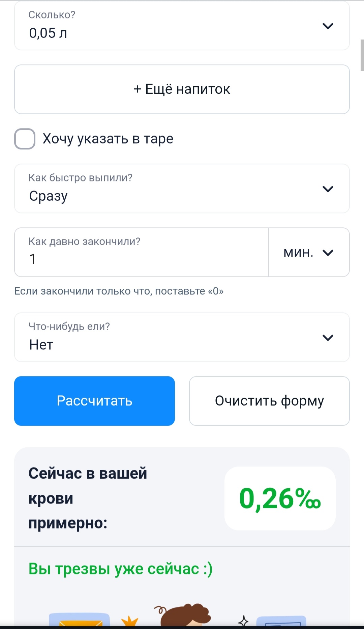Click the chevron arrow in the Сколько? field
364x629 pixels.
(328, 26)
